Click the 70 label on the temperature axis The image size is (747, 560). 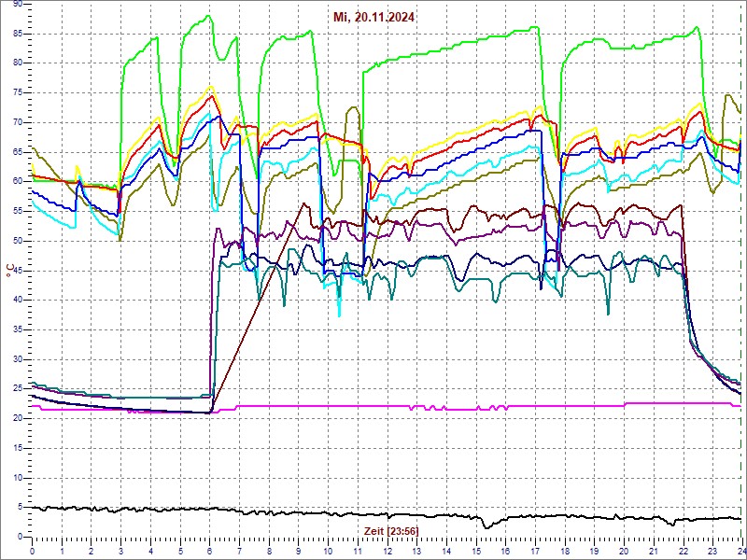[17, 122]
